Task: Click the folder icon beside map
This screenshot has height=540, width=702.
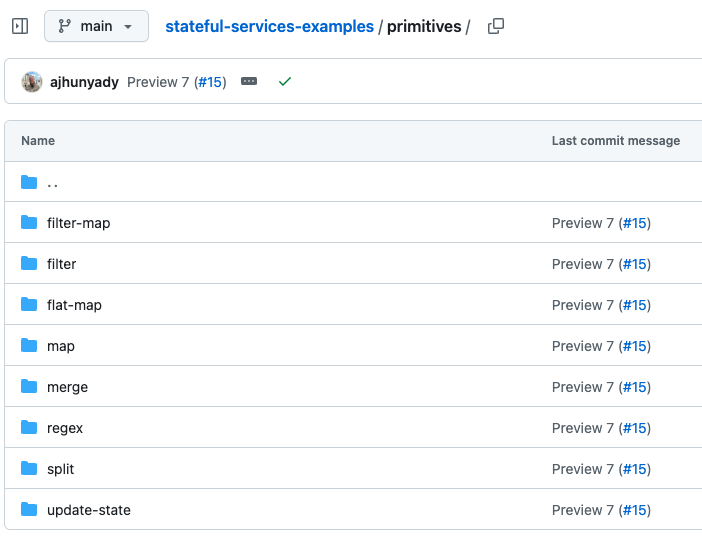Action: tap(29, 345)
